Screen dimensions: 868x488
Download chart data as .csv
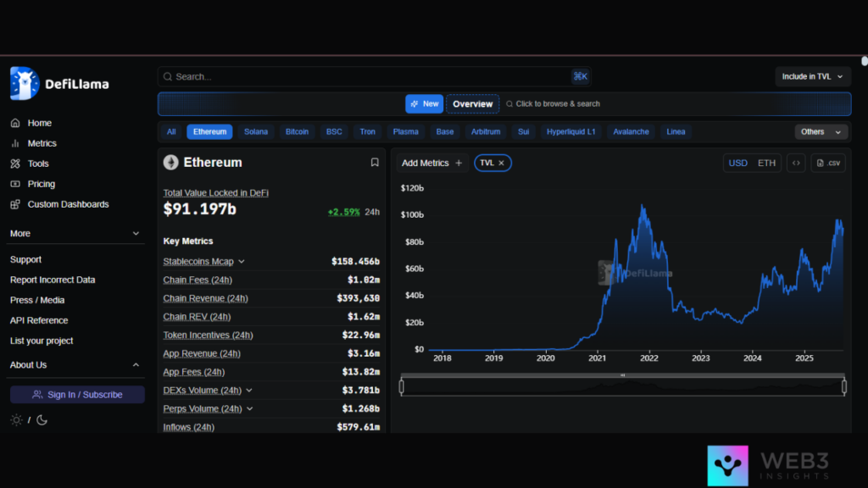point(828,163)
